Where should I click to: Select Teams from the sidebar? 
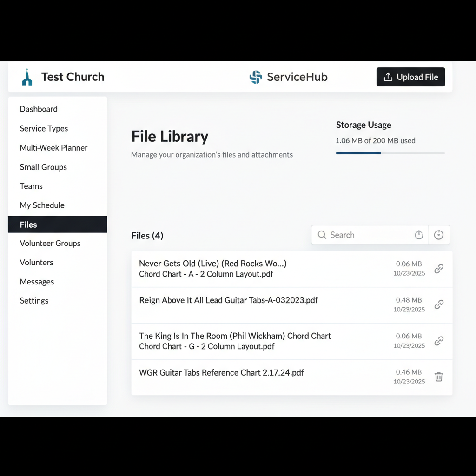click(x=31, y=186)
